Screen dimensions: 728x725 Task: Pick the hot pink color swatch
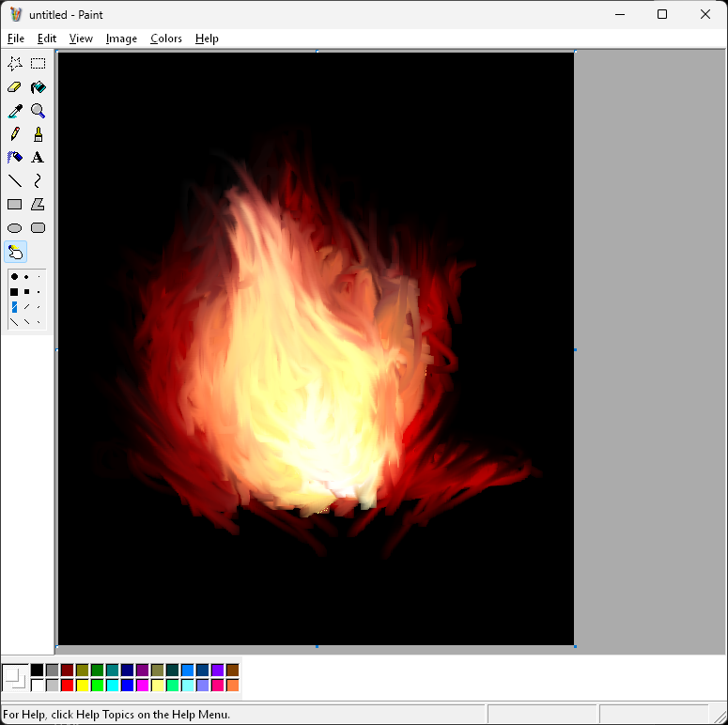pos(218,685)
